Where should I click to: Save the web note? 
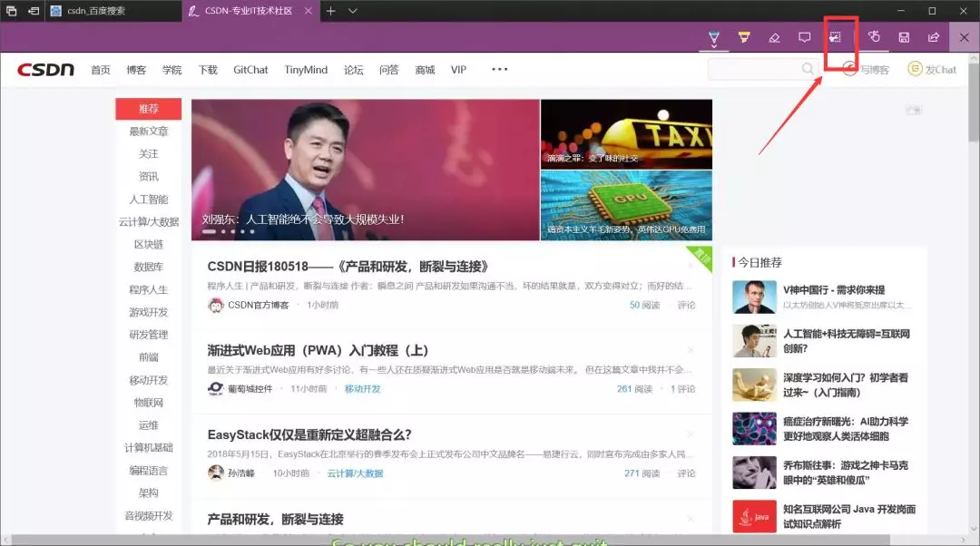point(904,37)
